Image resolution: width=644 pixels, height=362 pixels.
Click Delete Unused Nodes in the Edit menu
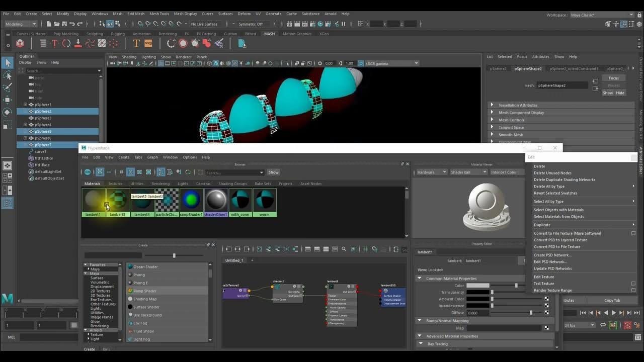[552, 173]
